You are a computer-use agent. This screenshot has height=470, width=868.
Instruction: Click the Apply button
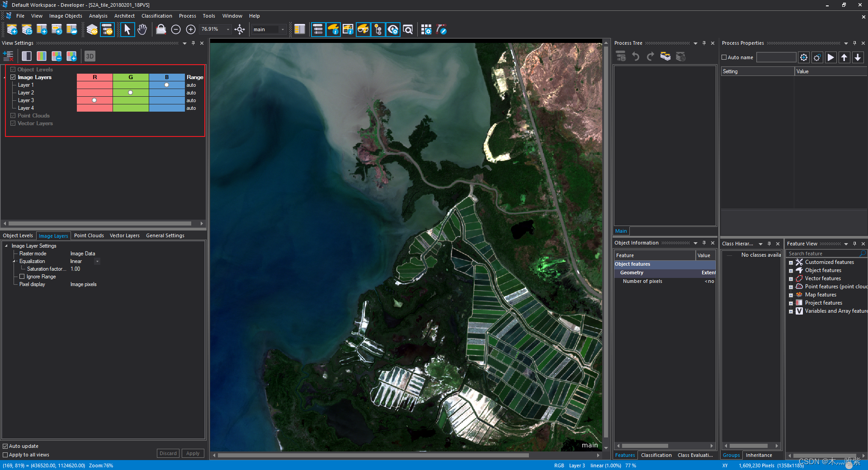pyautogui.click(x=193, y=453)
